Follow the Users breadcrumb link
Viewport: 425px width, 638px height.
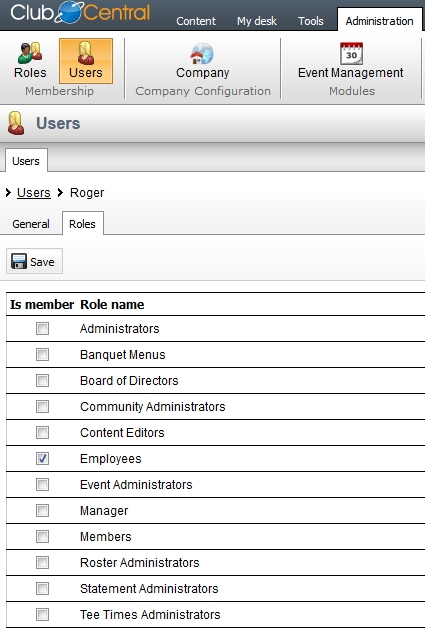tap(34, 192)
